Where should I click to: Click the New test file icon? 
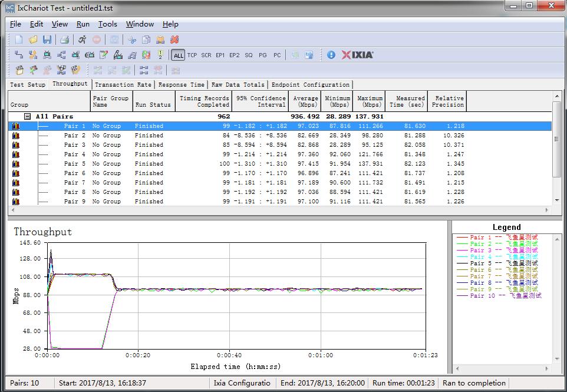[19, 39]
